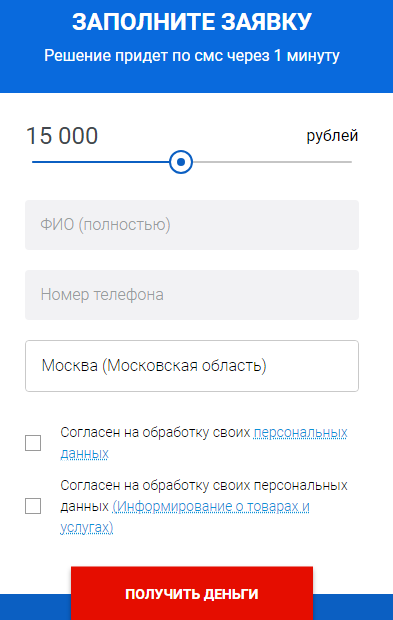The image size is (393, 620).
Task: Open the Москва (Московская область) city dropdown
Action: click(192, 366)
